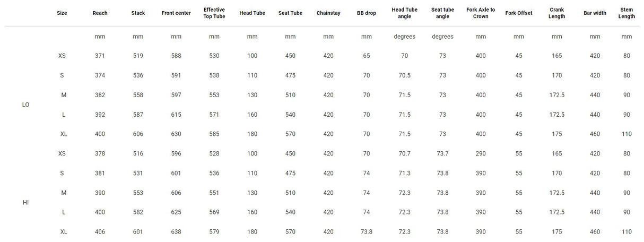Click the Effective Top Tube header
The width and height of the screenshot is (644, 242).
pyautogui.click(x=214, y=13)
